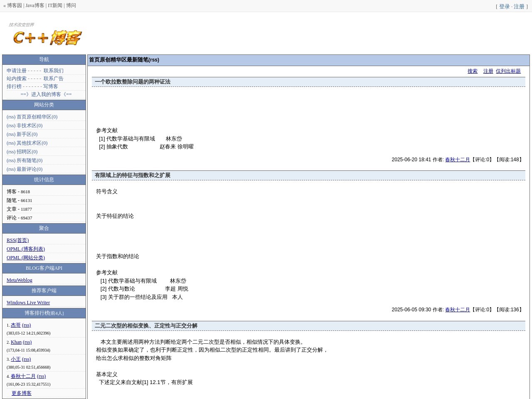
Task: Open Windows Live Writer recommendation link
Action: [28, 303]
